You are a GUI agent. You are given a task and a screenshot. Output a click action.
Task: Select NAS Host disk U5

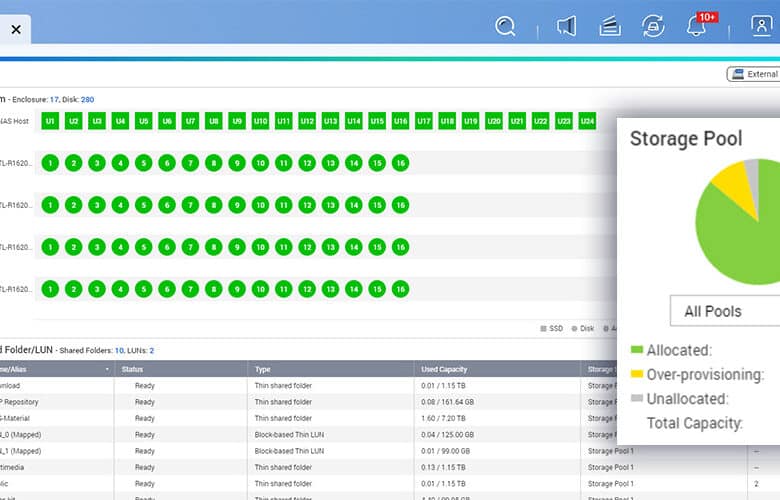(143, 121)
